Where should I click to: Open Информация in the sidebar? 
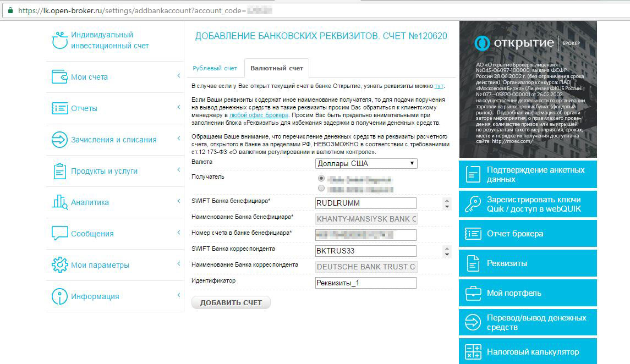95,296
